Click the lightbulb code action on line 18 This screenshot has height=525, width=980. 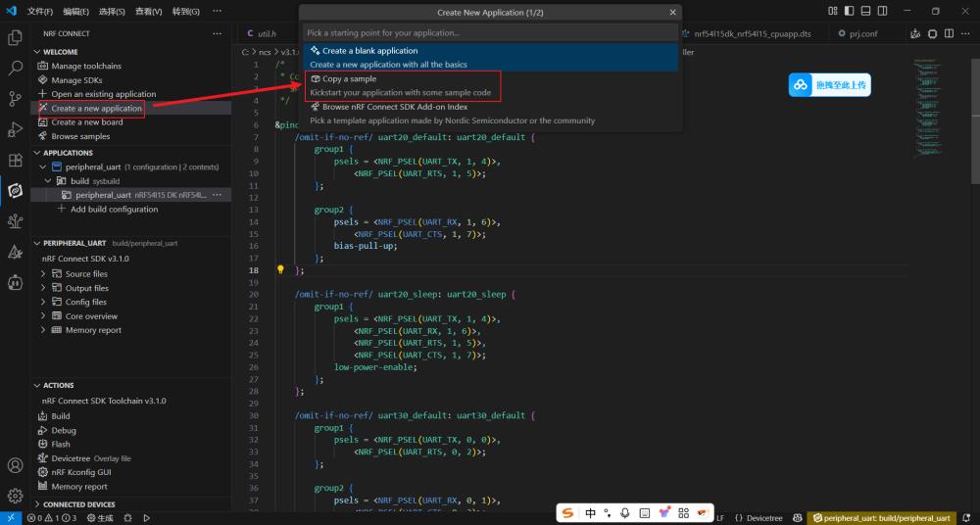[x=280, y=269]
